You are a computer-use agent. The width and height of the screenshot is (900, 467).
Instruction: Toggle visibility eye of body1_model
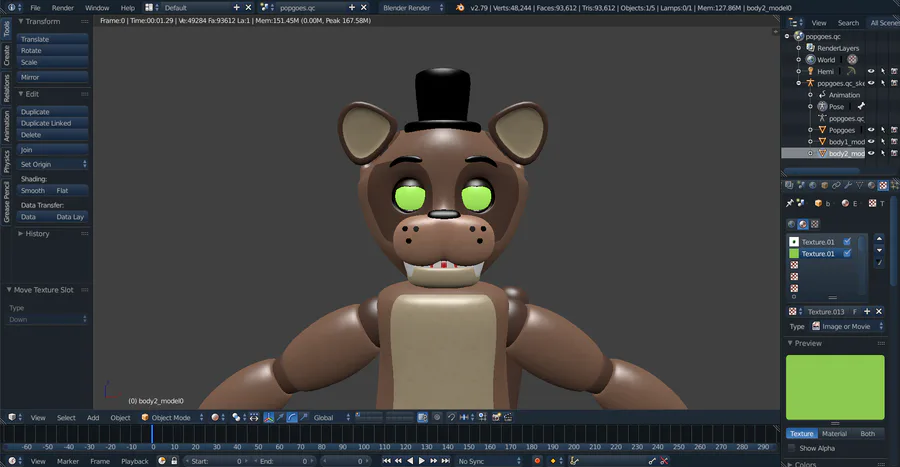click(871, 142)
